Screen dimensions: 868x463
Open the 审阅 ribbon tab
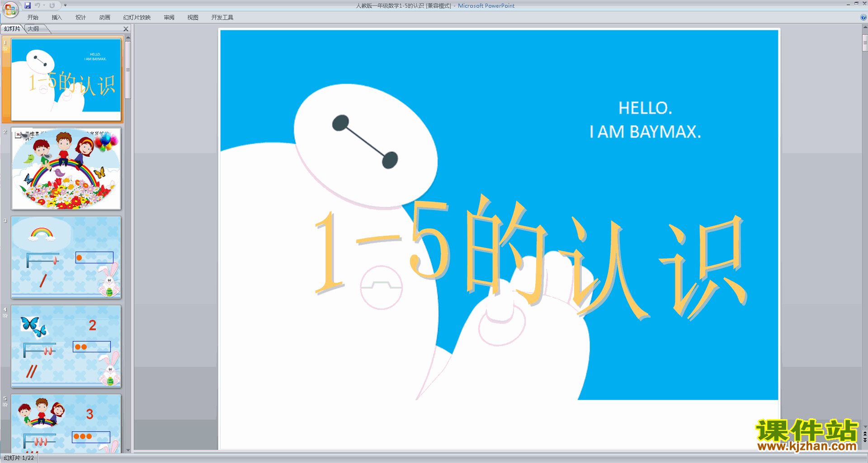click(169, 17)
